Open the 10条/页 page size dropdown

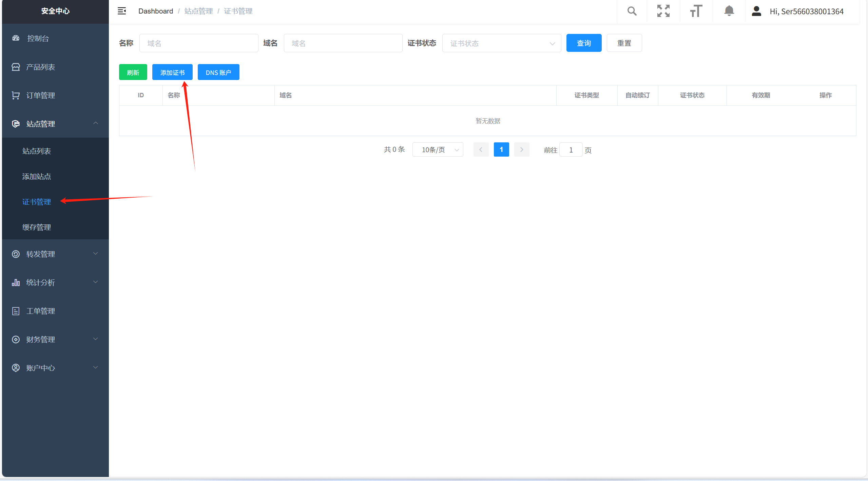(x=438, y=149)
